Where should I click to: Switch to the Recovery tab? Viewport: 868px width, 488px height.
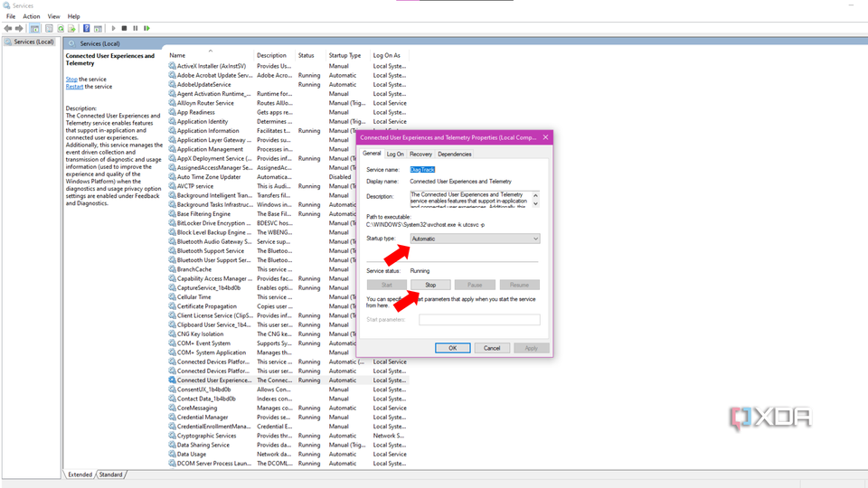[x=420, y=154]
